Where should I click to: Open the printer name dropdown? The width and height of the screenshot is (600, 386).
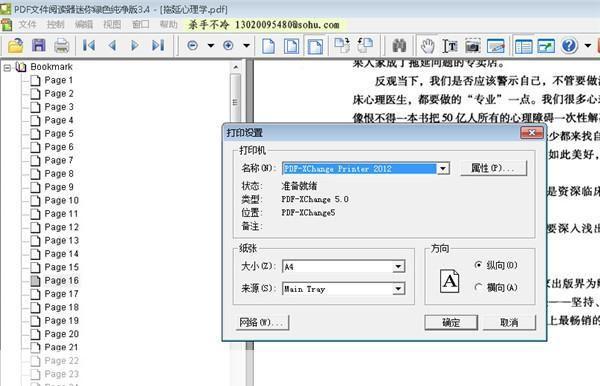443,168
